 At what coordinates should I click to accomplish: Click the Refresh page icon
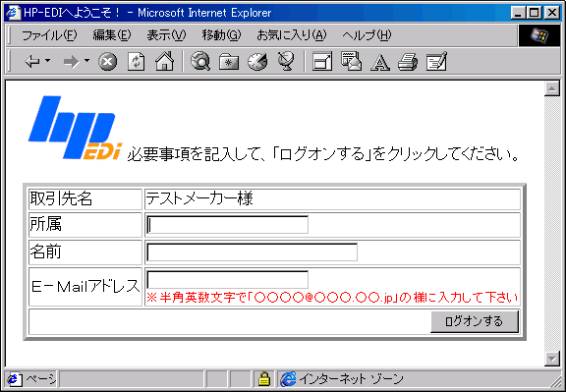click(137, 61)
